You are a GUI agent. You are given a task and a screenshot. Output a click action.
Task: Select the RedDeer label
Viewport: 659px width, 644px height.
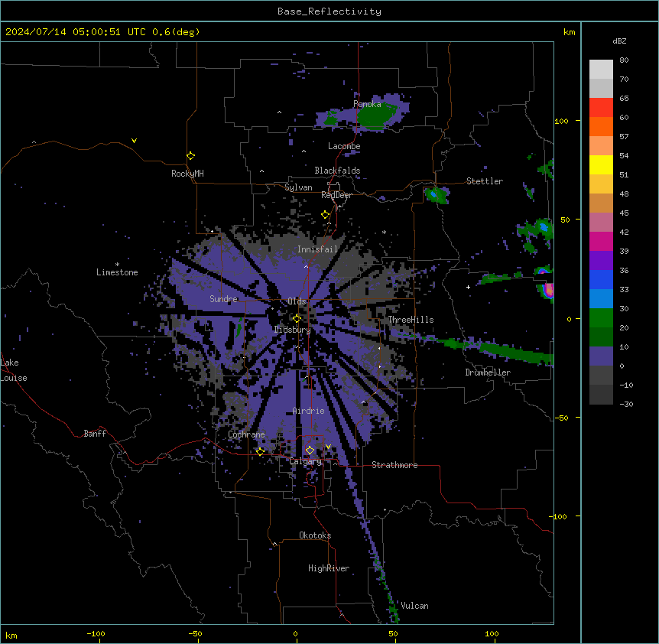click(336, 195)
